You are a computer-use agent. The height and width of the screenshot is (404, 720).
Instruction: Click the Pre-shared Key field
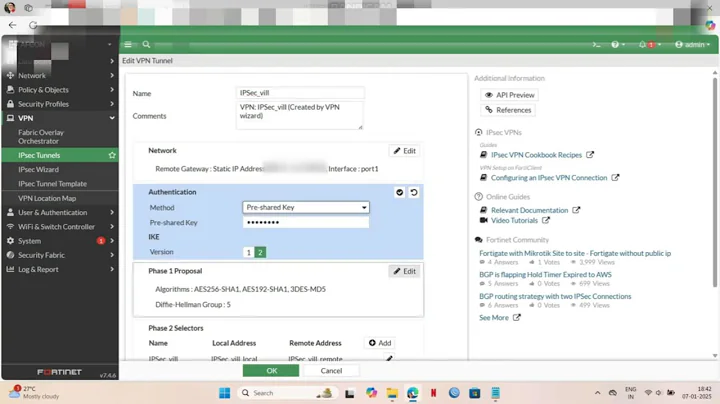tap(306, 222)
